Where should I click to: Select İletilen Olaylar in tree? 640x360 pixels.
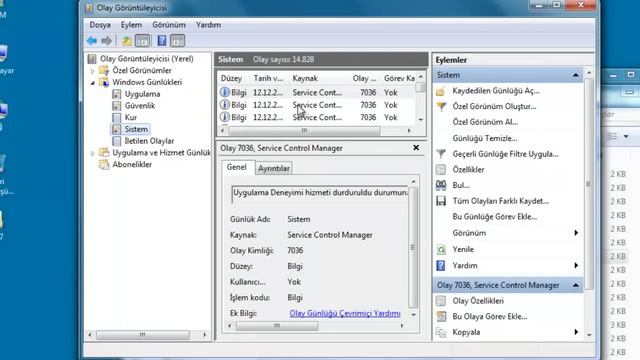pyautogui.click(x=149, y=141)
